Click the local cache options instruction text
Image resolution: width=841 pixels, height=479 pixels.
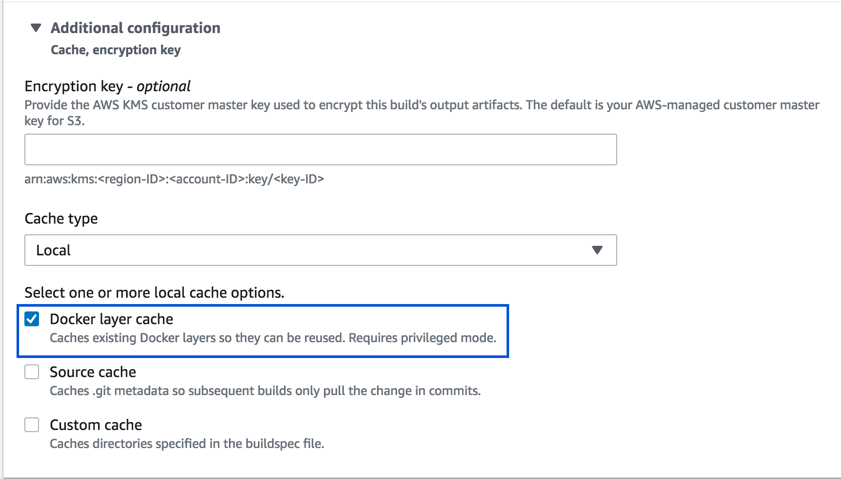[x=154, y=293]
